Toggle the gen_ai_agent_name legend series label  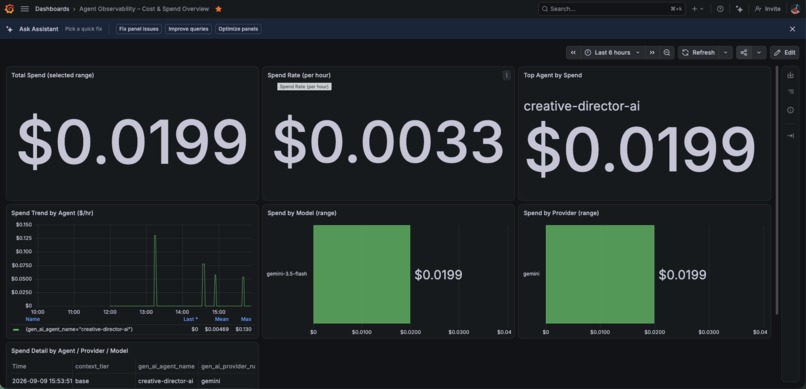click(79, 329)
